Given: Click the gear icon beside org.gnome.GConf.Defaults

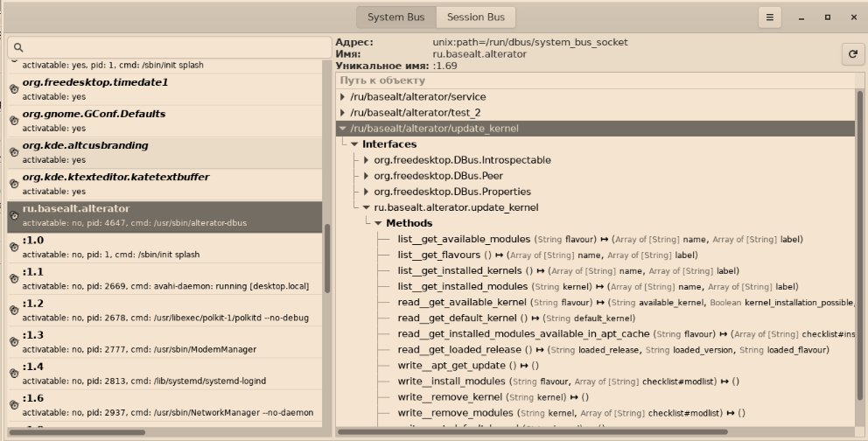Looking at the screenshot, I should [x=13, y=121].
